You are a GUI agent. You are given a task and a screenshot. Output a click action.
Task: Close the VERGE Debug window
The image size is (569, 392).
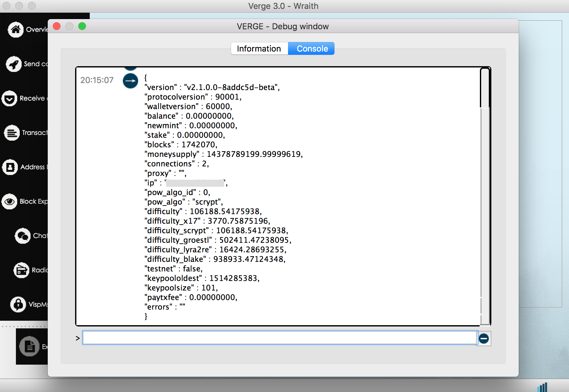57,26
